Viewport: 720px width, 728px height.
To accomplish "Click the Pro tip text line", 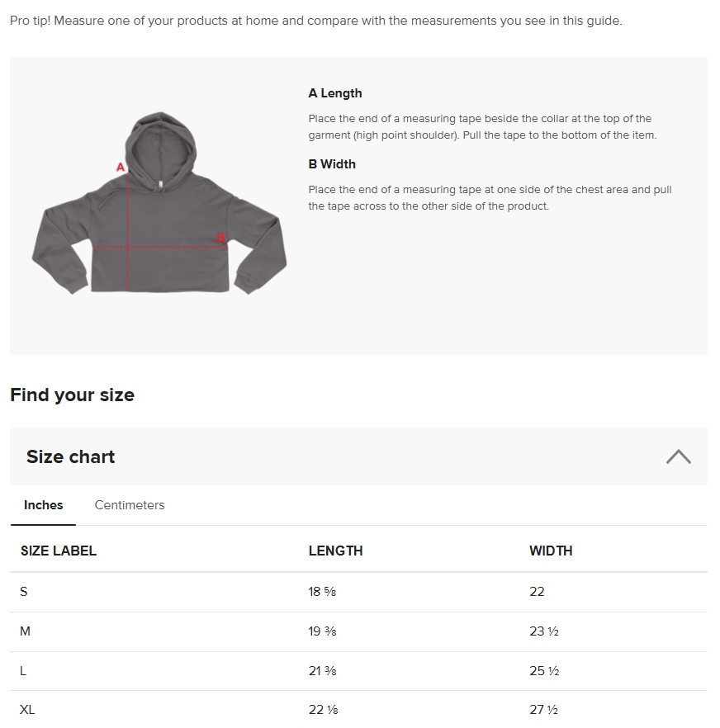I will (315, 21).
